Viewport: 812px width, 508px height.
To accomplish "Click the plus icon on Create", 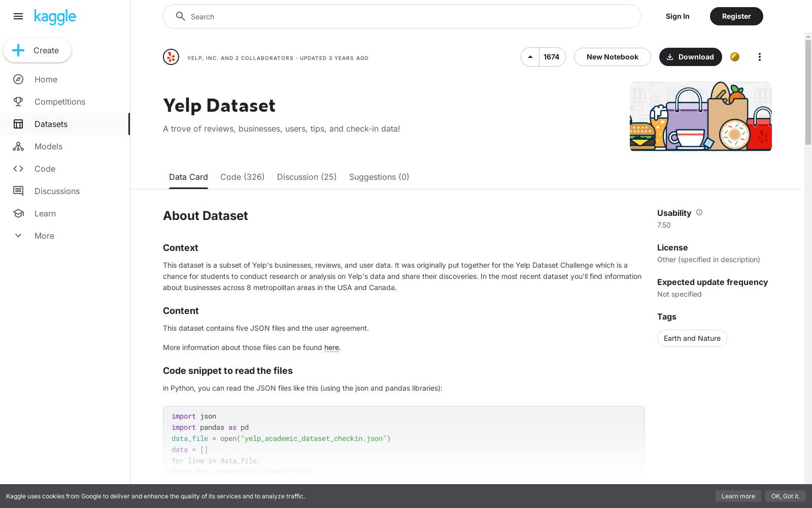I will click(x=18, y=50).
